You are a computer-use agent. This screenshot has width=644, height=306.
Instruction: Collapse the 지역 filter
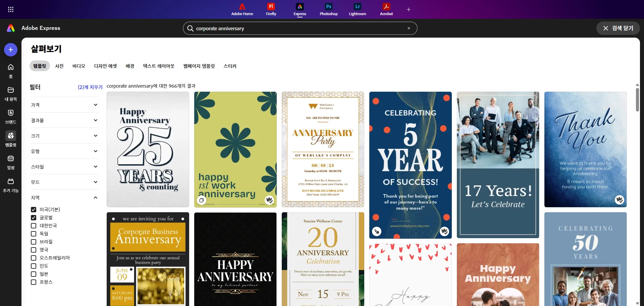tap(64, 198)
